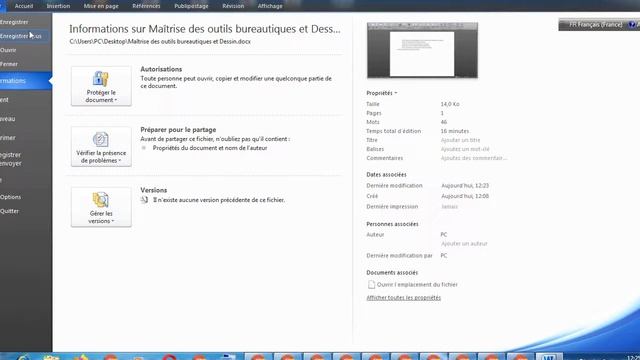Click the Documents associés heading
Viewport: 640px width, 360px height.
click(392, 273)
